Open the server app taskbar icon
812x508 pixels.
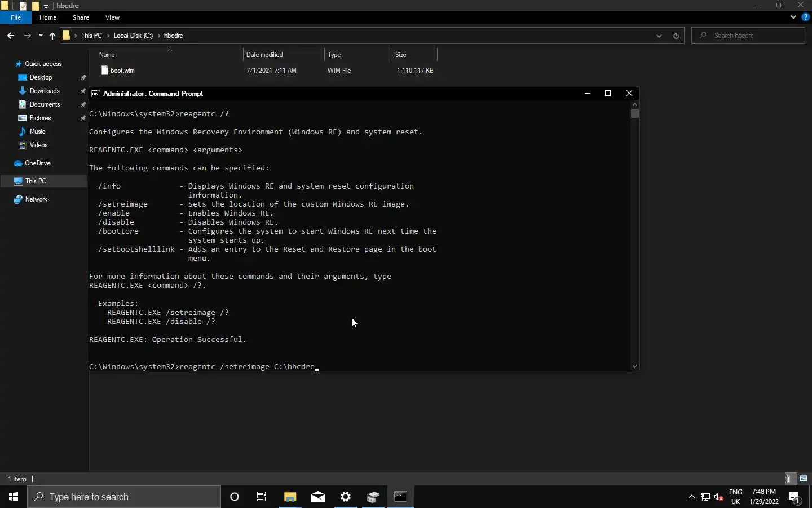pos(373,497)
